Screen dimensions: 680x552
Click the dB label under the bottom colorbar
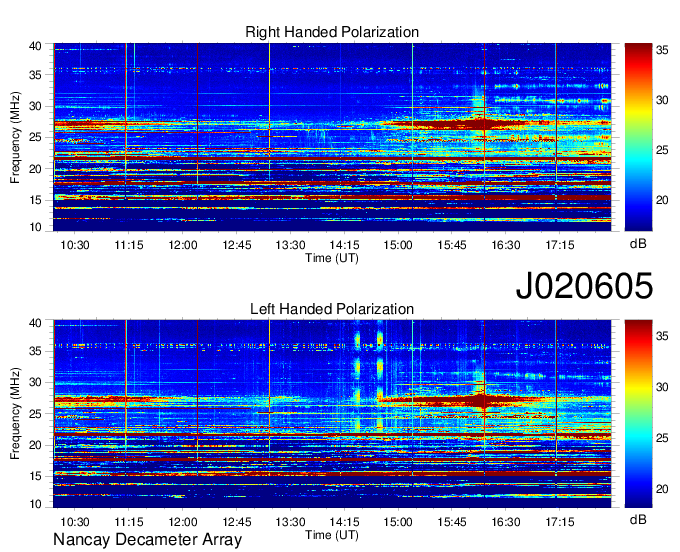(638, 520)
